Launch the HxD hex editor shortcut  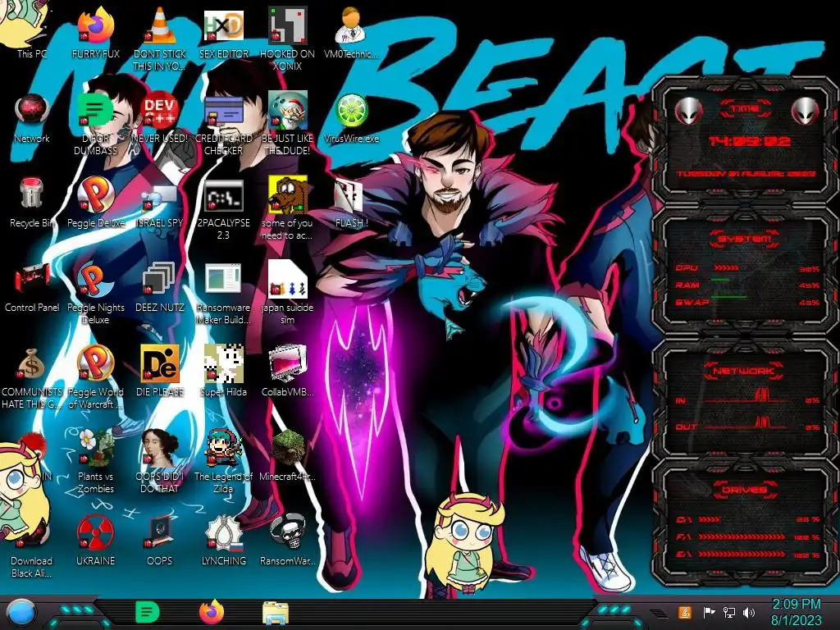tap(223, 31)
